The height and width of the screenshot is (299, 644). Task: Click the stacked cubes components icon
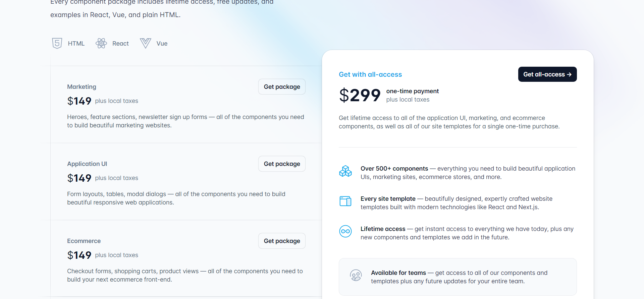click(x=345, y=171)
